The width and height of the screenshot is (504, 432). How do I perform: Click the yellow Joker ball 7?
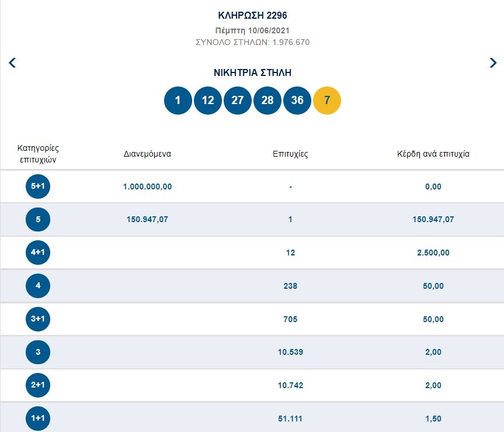(327, 101)
